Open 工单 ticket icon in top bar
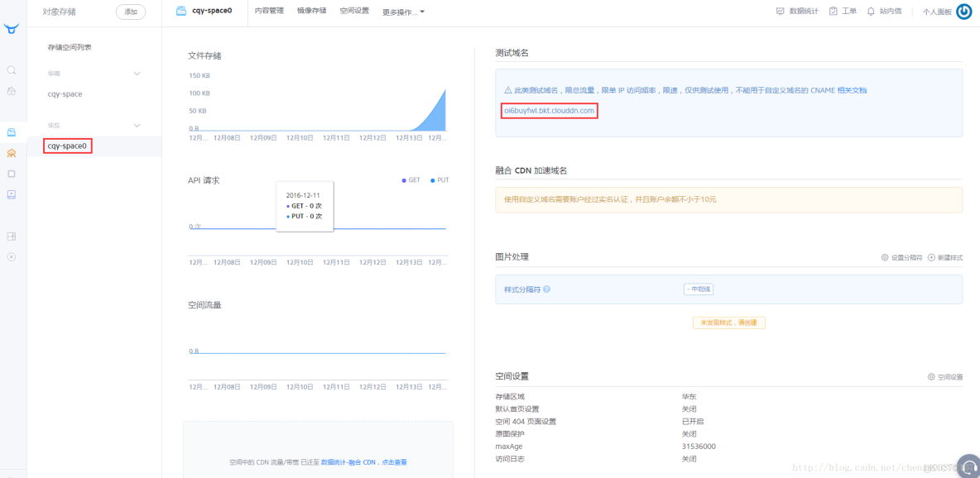This screenshot has height=478, width=980. [843, 11]
